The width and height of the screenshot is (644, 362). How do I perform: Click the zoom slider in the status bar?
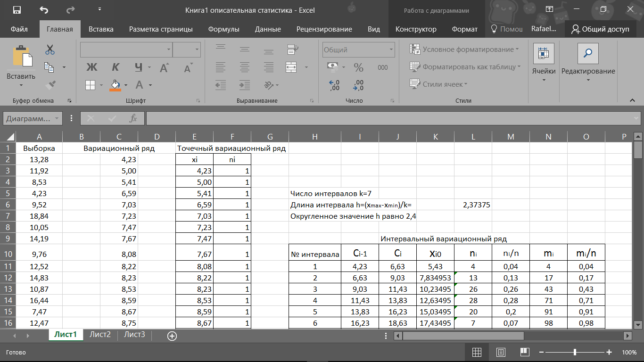(575, 353)
